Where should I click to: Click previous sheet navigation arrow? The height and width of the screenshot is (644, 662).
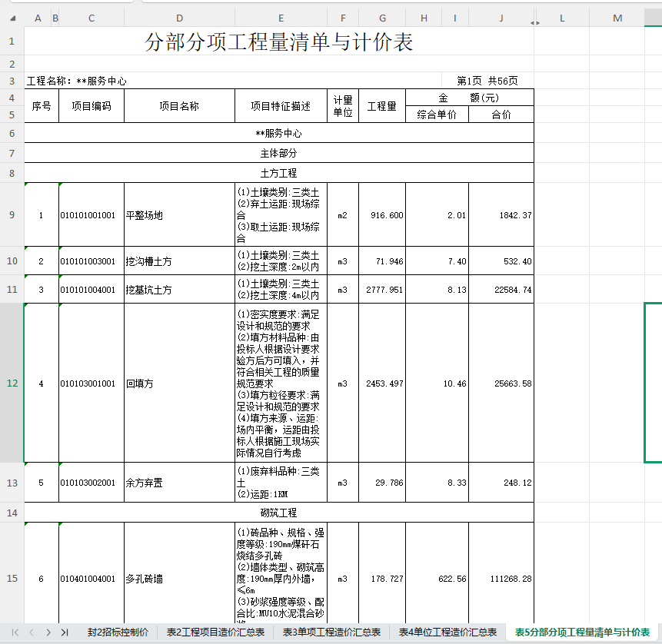pos(32,632)
